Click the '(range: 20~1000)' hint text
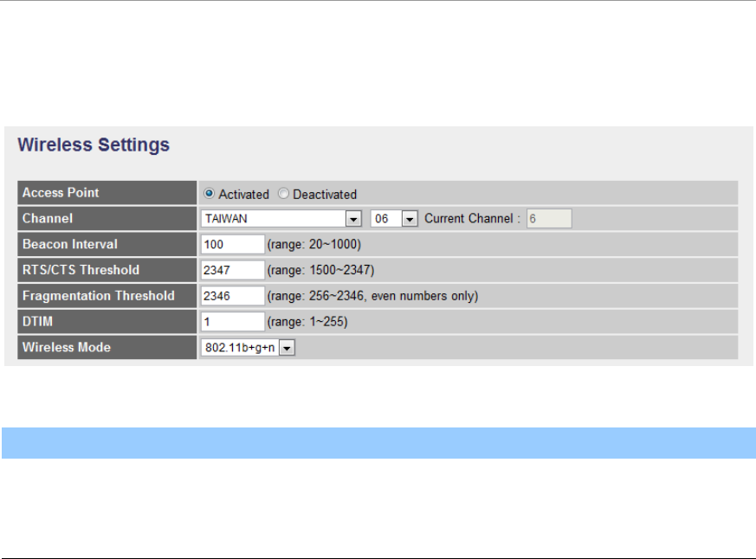This screenshot has width=756, height=559. [x=314, y=244]
